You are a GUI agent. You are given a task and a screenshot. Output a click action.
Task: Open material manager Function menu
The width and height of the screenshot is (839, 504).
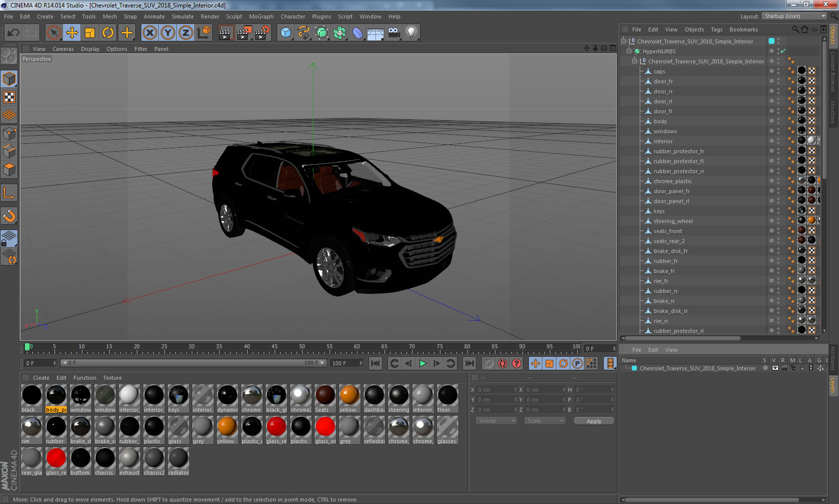(x=84, y=378)
